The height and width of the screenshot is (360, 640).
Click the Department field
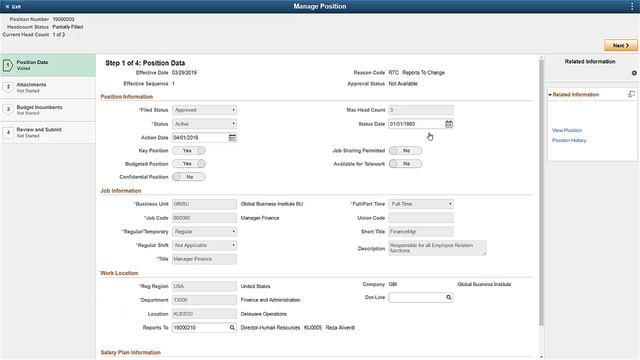[204, 300]
